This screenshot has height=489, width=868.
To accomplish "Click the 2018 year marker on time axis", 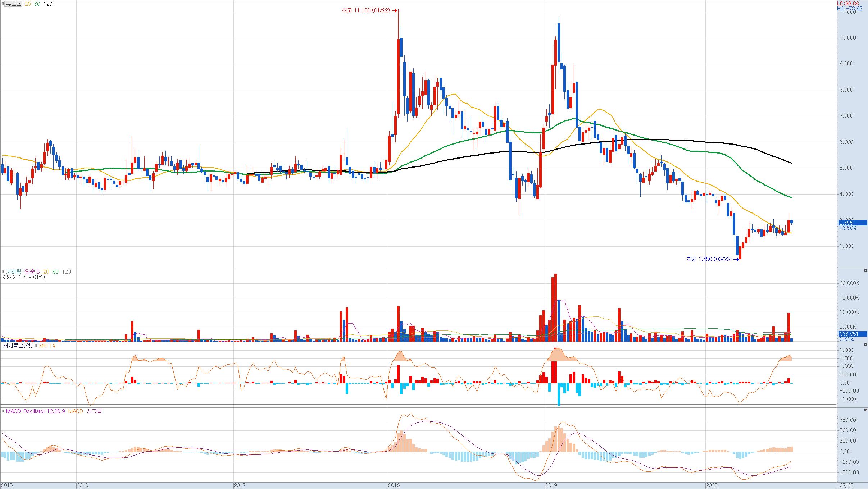I will pos(394,485).
